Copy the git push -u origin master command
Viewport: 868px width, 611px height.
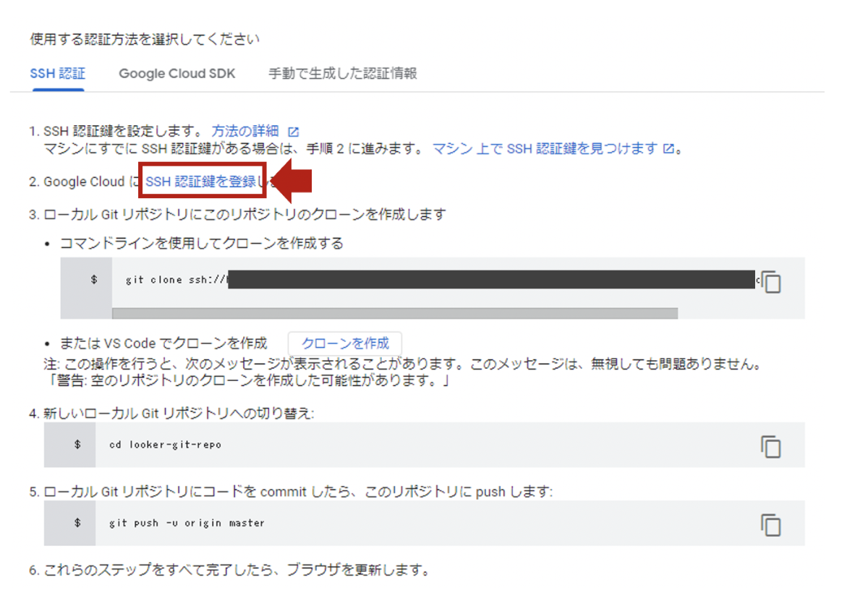click(x=771, y=524)
